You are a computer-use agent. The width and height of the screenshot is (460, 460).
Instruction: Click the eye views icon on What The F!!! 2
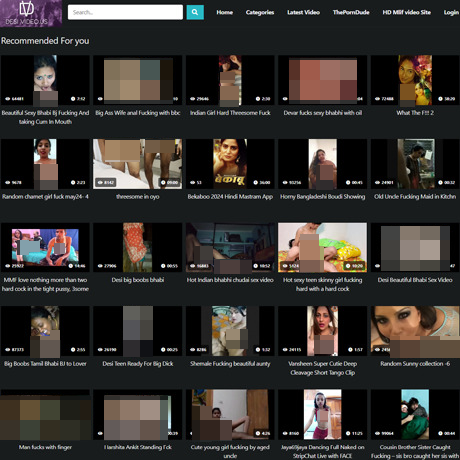pos(377,99)
